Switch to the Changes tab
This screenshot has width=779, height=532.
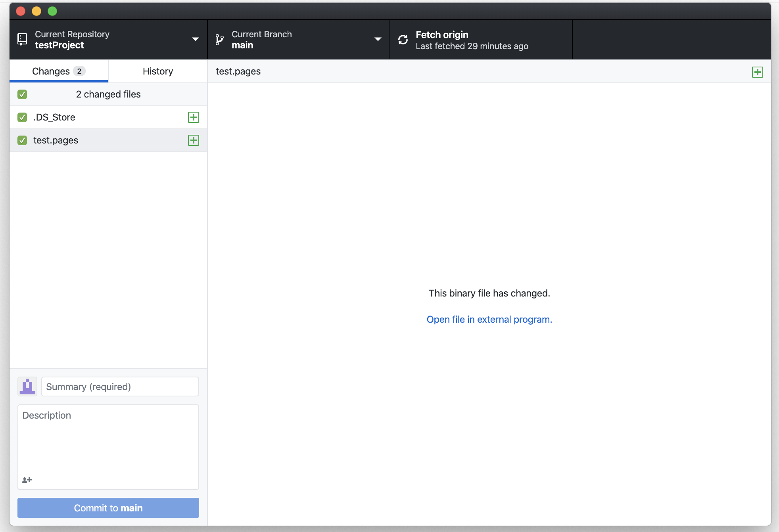click(58, 71)
